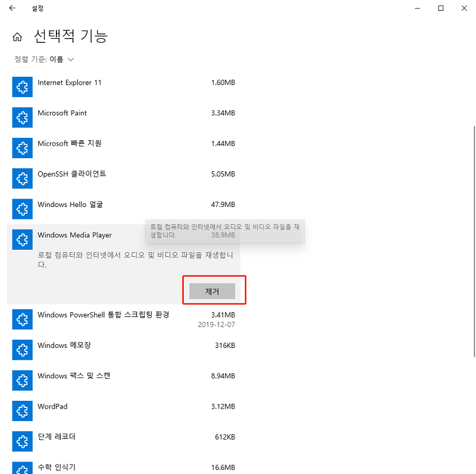This screenshot has height=474, width=476.
Task: Minimize the 설정 window
Action: (418, 8)
